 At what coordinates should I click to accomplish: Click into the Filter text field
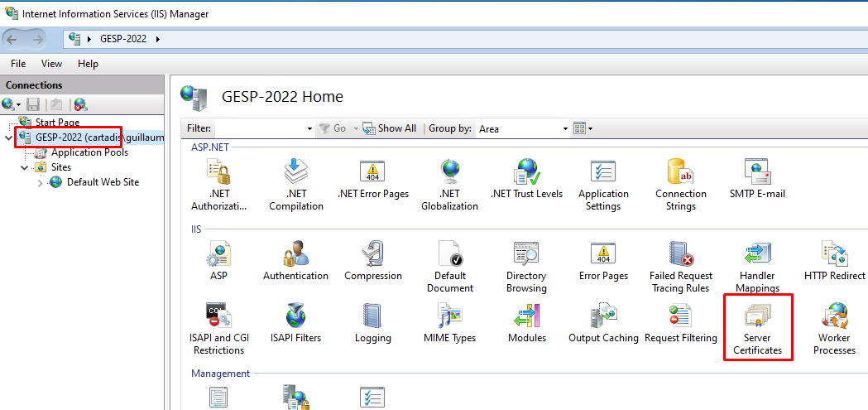pyautogui.click(x=259, y=128)
